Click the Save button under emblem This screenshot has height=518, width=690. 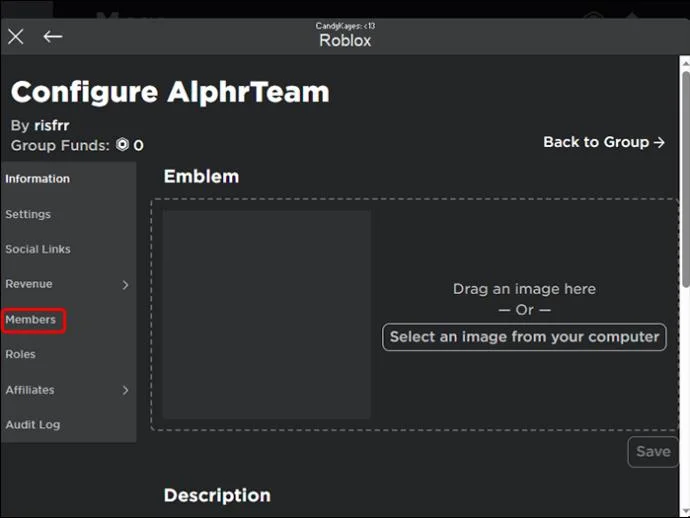coord(653,452)
